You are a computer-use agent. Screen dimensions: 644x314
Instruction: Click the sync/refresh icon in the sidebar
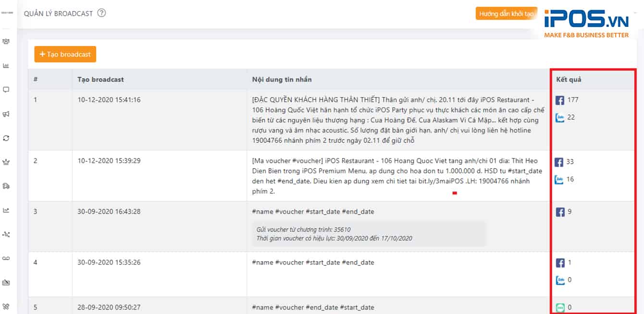[x=5, y=138]
